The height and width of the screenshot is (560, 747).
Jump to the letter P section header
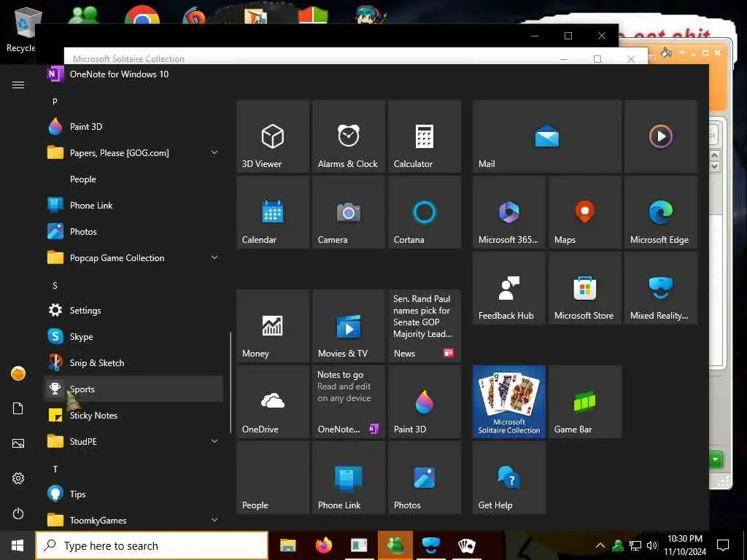coord(55,101)
